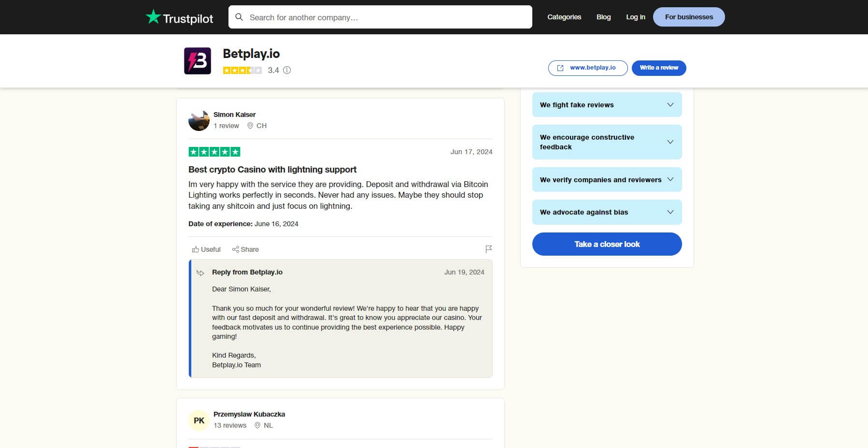Click the info icon beside the 3.4 rating
This screenshot has width=868, height=448.
(x=287, y=71)
